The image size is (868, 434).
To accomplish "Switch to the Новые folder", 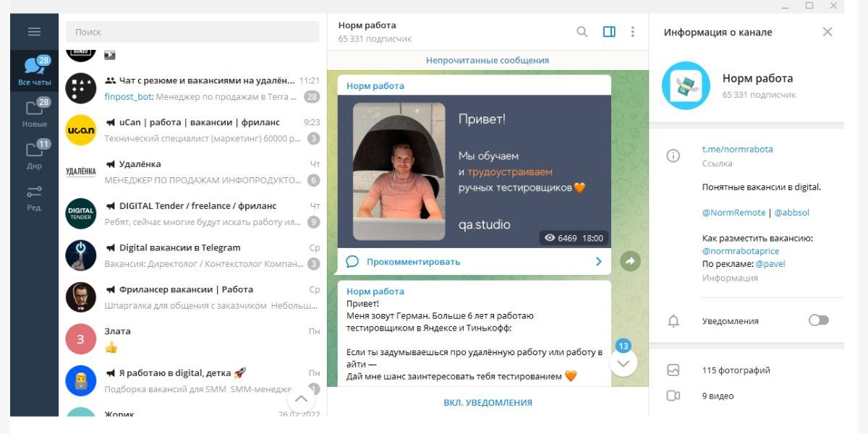I will pyautogui.click(x=34, y=113).
